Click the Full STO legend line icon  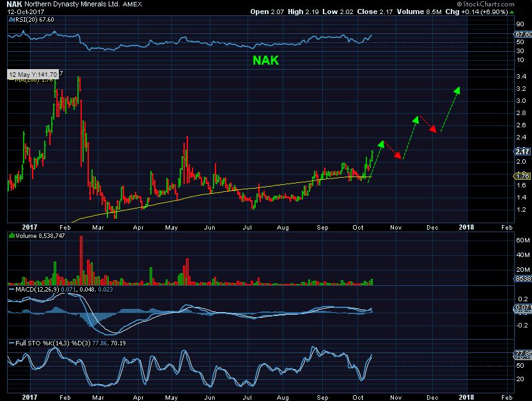coord(12,343)
